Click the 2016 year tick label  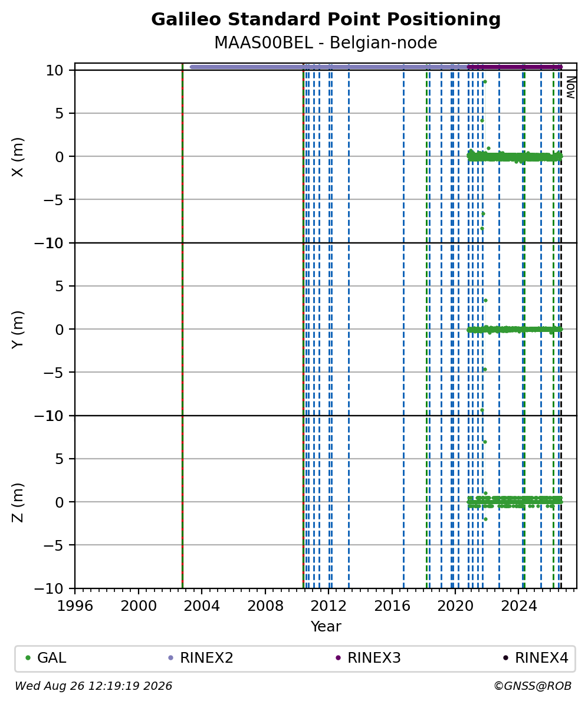coord(392,606)
